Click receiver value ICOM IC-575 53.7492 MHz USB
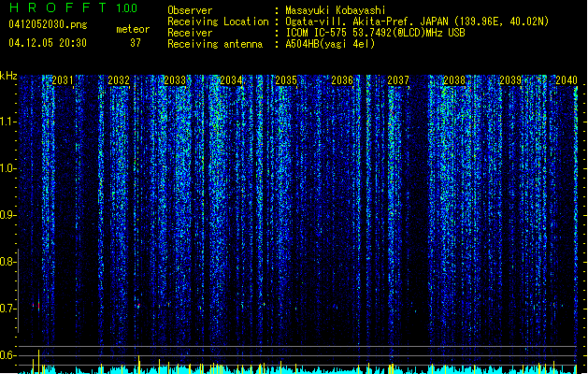Viewport: 588px width, 374px height. (x=375, y=33)
